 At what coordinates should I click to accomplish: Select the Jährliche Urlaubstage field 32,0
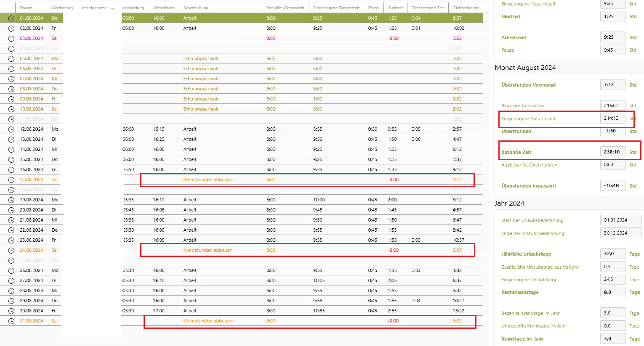coord(612,254)
